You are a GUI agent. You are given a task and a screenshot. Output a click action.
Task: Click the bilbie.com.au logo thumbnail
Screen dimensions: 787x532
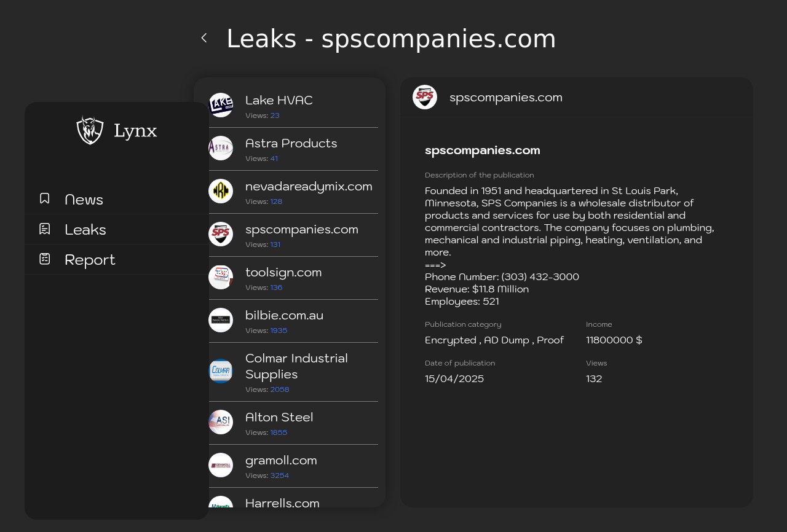coord(221,320)
